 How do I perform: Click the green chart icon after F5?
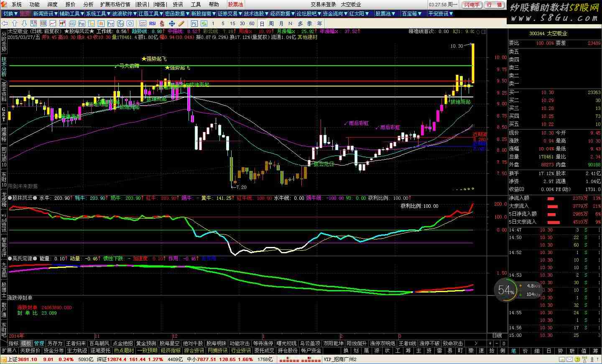pyautogui.click(x=204, y=23)
